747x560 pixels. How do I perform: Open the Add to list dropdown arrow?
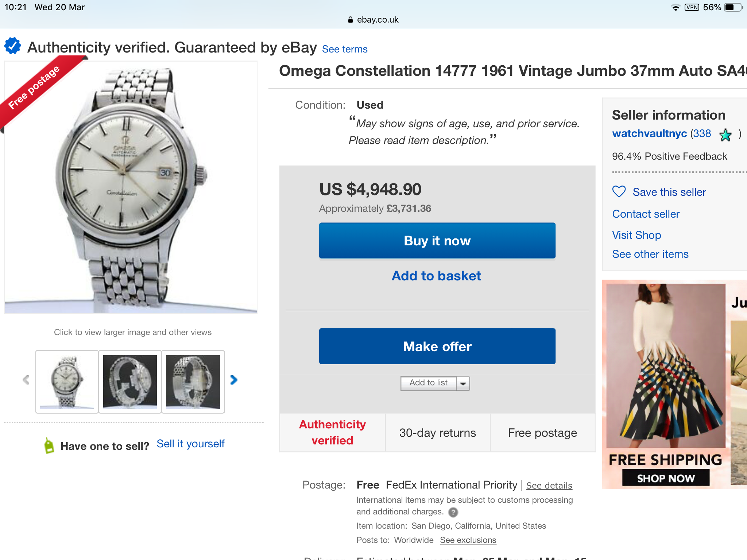[463, 384]
